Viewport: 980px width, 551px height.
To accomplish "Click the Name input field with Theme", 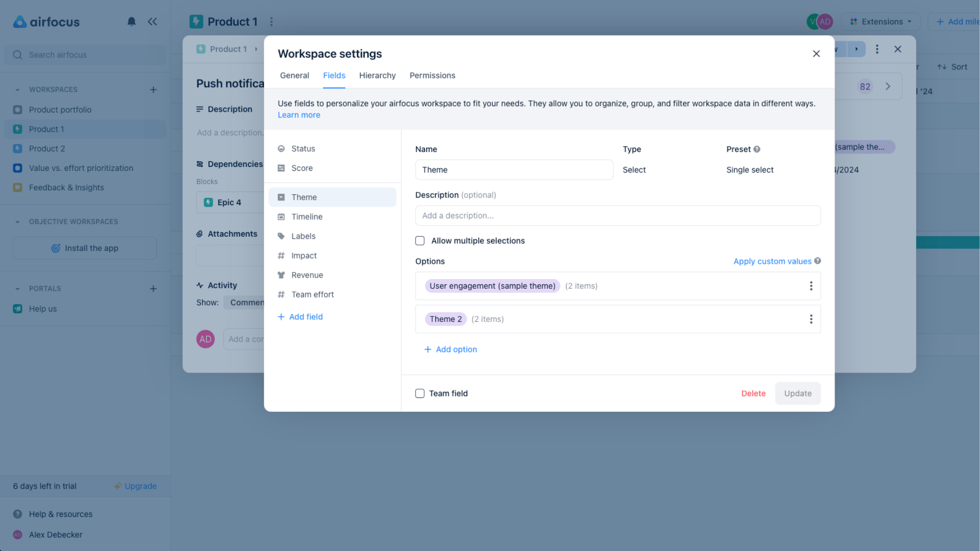I will coord(514,169).
